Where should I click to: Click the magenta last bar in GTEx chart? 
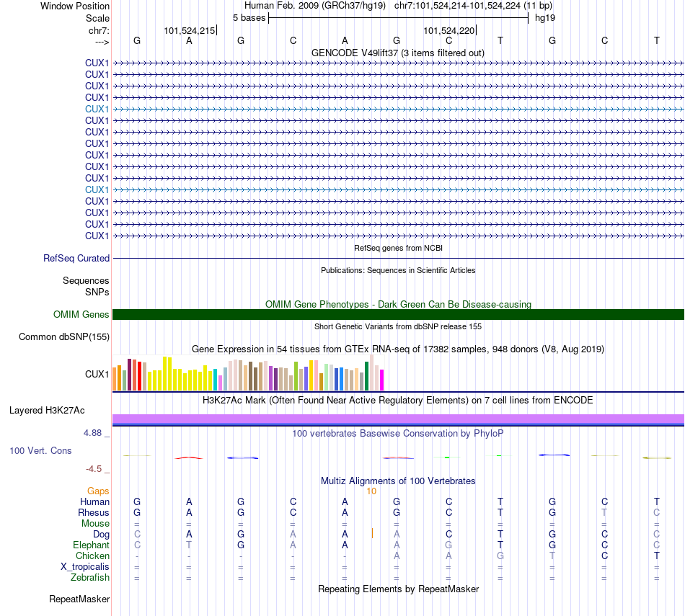(x=382, y=380)
